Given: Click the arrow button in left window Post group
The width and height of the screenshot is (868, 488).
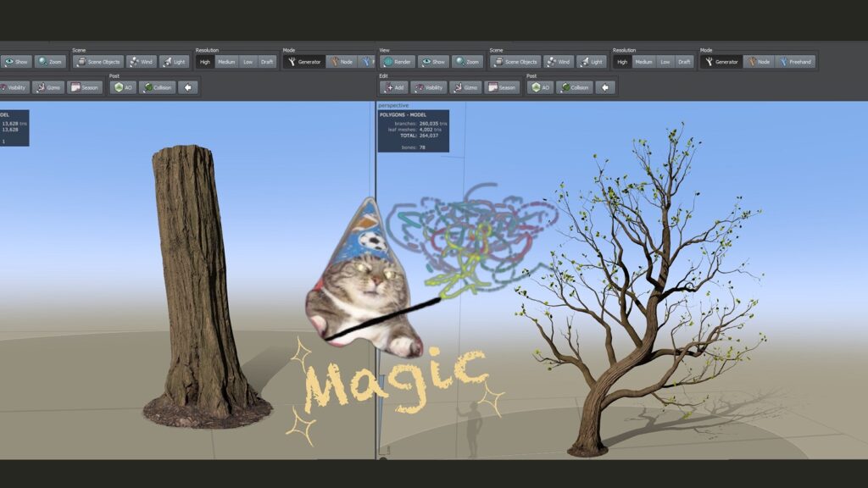Looking at the screenshot, I should 187,87.
